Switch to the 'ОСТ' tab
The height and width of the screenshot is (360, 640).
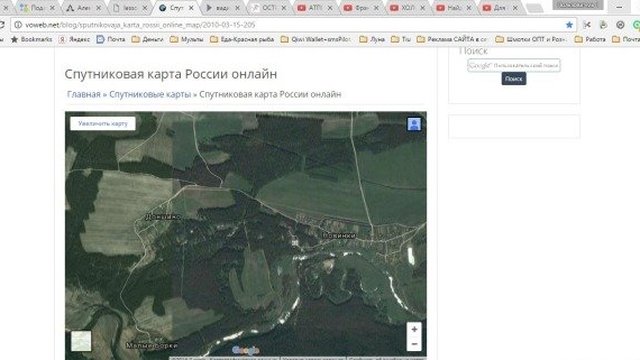point(269,8)
